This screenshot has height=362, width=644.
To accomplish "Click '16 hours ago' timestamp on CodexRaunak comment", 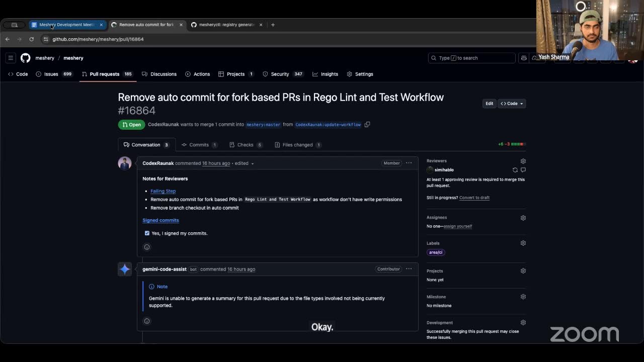I will (x=216, y=163).
